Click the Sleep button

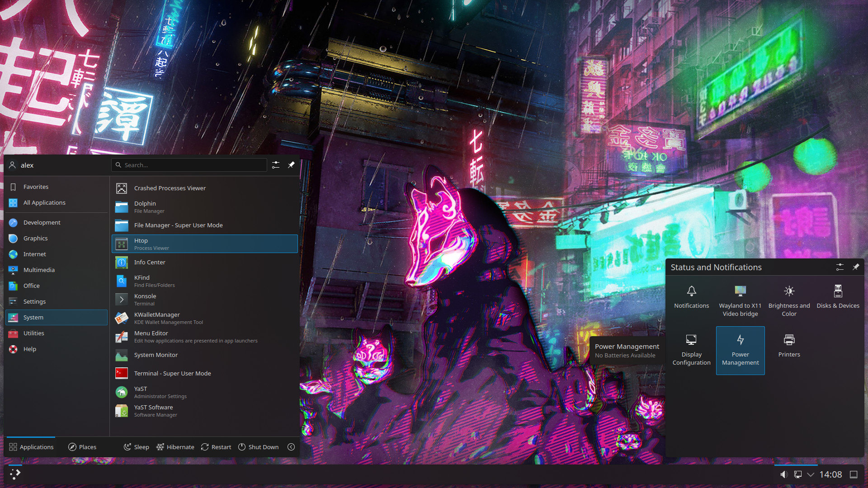pyautogui.click(x=136, y=447)
